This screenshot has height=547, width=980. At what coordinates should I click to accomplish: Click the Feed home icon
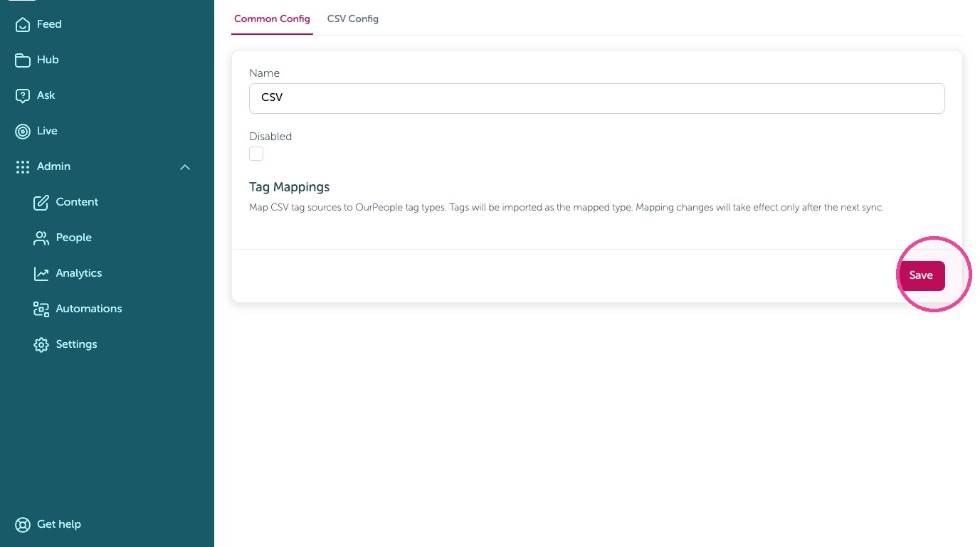pos(23,24)
